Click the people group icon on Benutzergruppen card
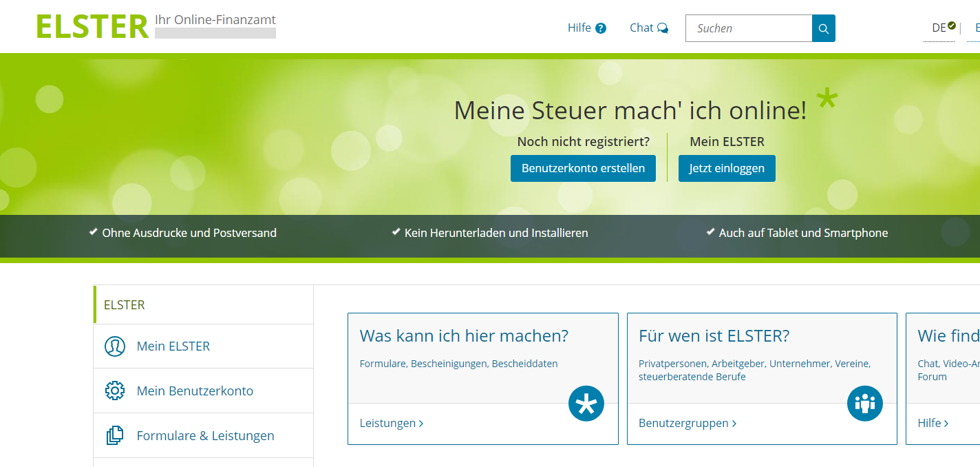This screenshot has height=467, width=980. click(x=864, y=404)
